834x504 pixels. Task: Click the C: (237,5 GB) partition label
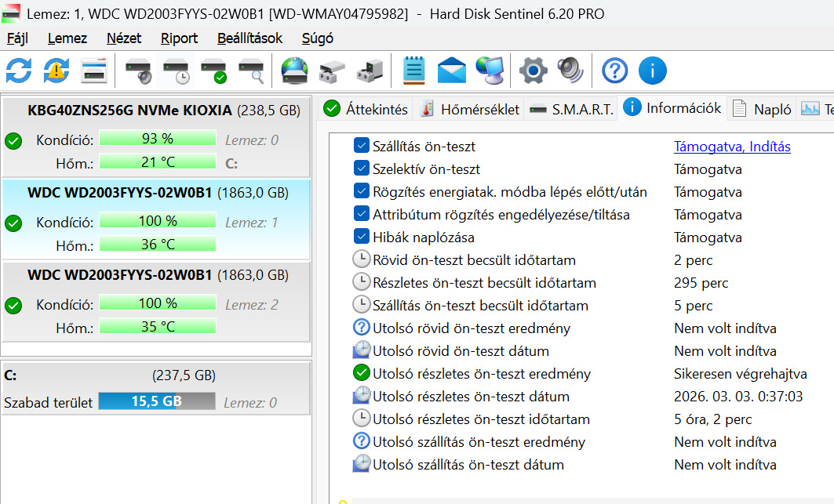(110, 375)
